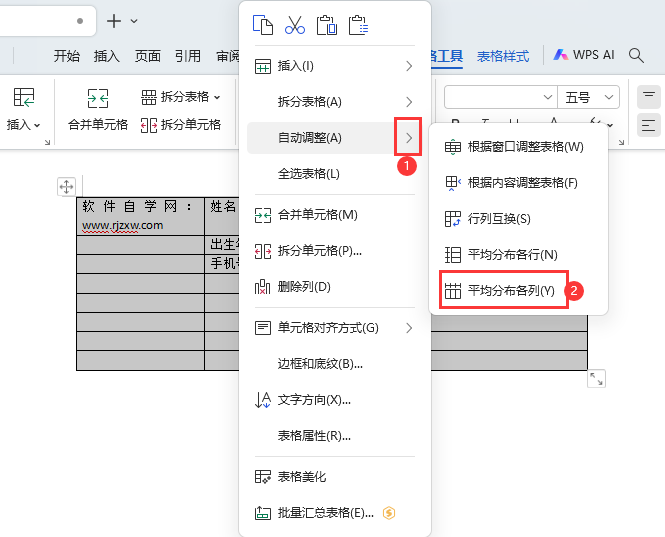Click the 文字方向 icon

tap(263, 400)
